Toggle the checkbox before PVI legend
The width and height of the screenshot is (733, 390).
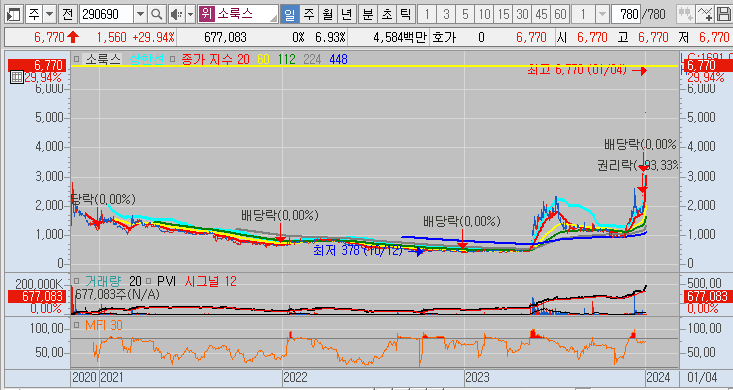149,282
